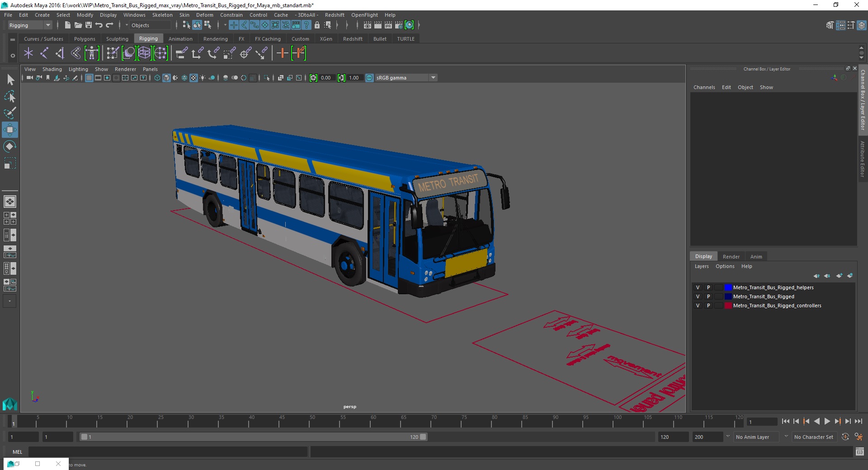Click the Set Key plus icon
Viewport: 868px width, 470px height.
coord(282,53)
